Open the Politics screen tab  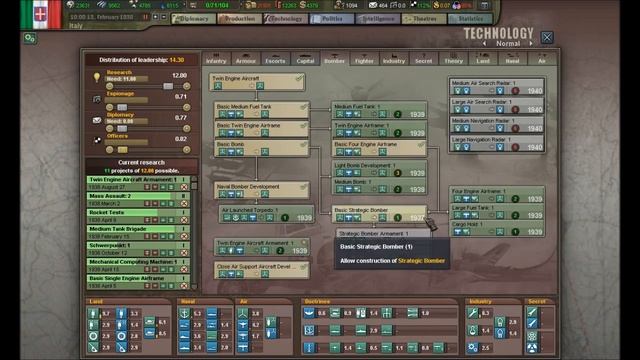pyautogui.click(x=331, y=19)
